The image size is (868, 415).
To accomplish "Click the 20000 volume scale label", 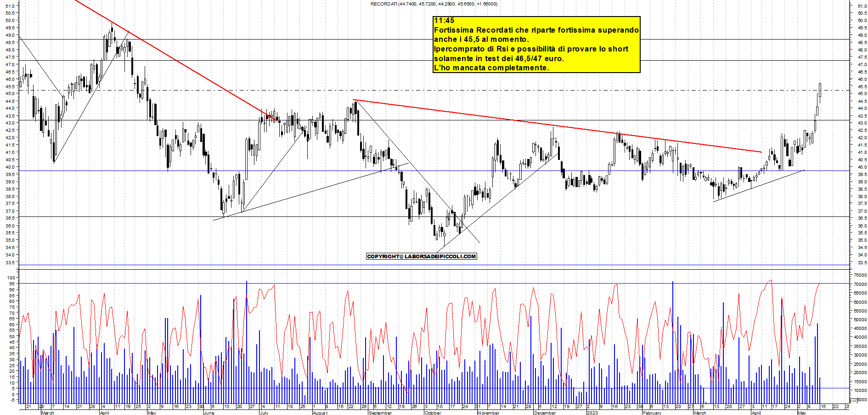I will click(x=860, y=372).
